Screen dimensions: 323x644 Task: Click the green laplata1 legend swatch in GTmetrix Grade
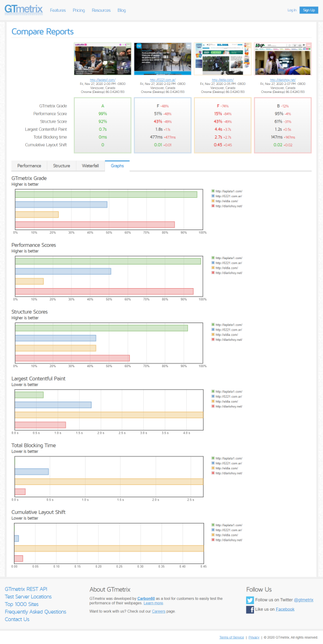213,191
